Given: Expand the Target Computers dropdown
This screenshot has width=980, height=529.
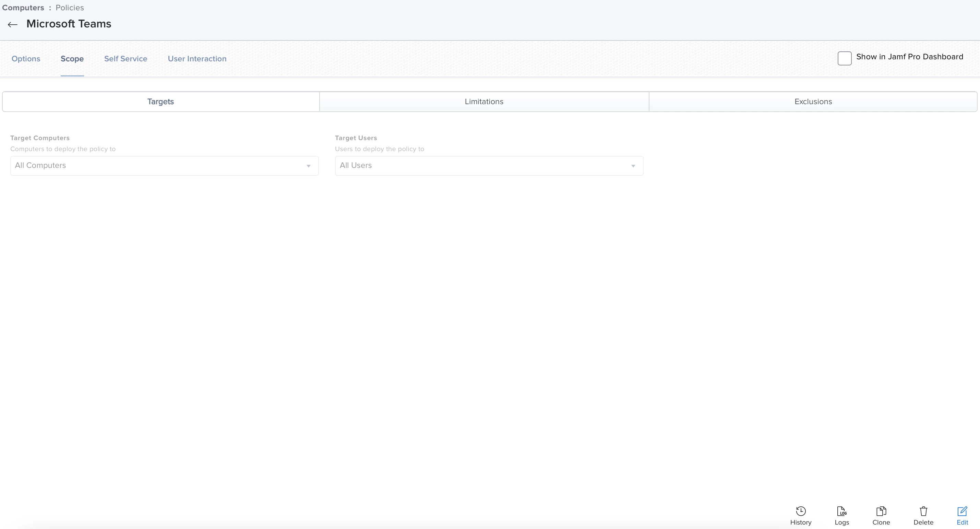Looking at the screenshot, I should 164,166.
